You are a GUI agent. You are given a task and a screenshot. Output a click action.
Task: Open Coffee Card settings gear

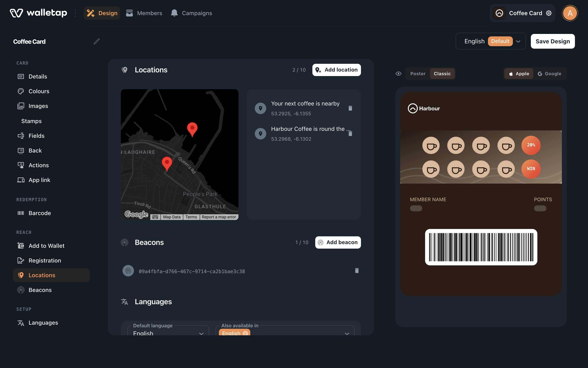coord(549,13)
